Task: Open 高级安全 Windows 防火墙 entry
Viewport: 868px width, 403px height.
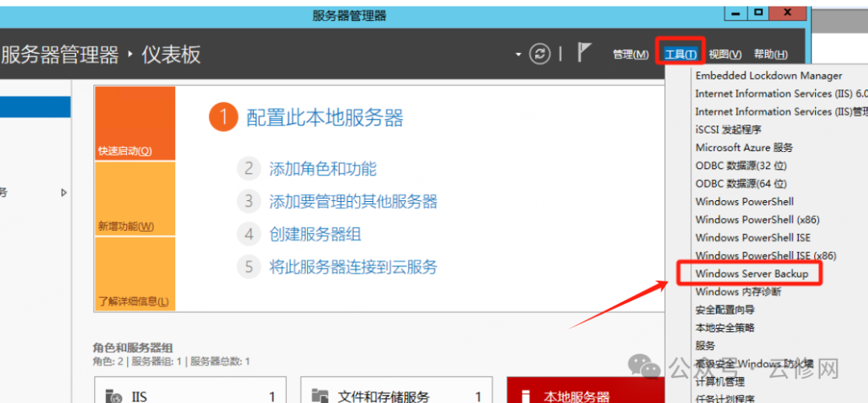Action: (754, 364)
